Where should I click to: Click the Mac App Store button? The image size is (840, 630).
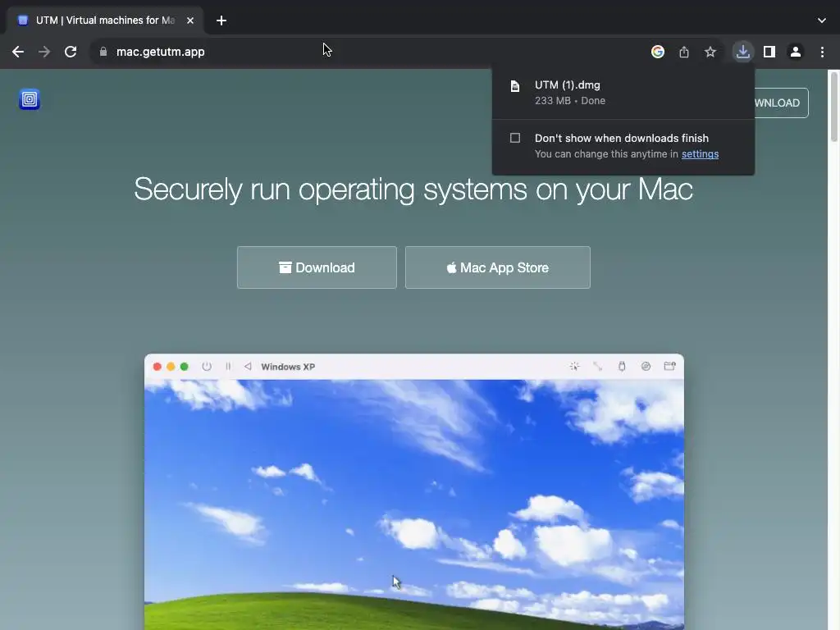(498, 267)
